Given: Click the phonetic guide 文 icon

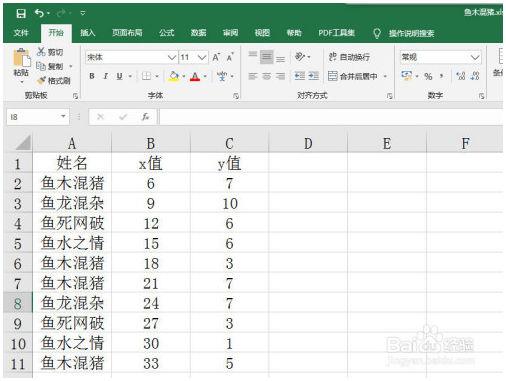Looking at the screenshot, I should 222,76.
